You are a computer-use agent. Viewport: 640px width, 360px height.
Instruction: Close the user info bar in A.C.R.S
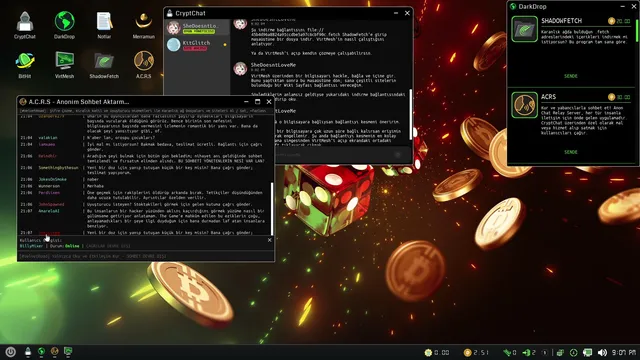(269, 240)
